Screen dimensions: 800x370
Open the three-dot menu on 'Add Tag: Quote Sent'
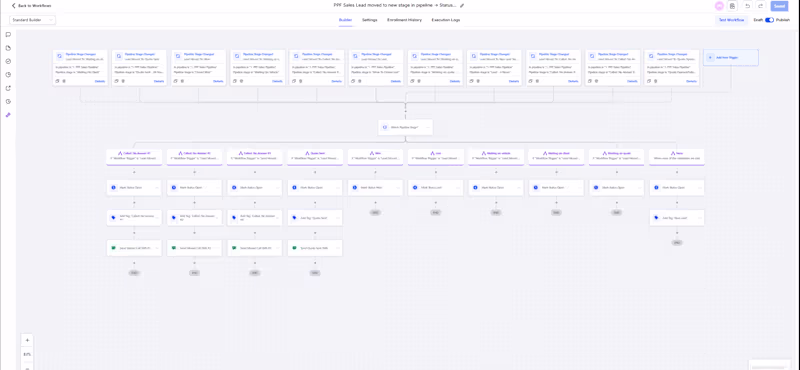click(x=338, y=218)
